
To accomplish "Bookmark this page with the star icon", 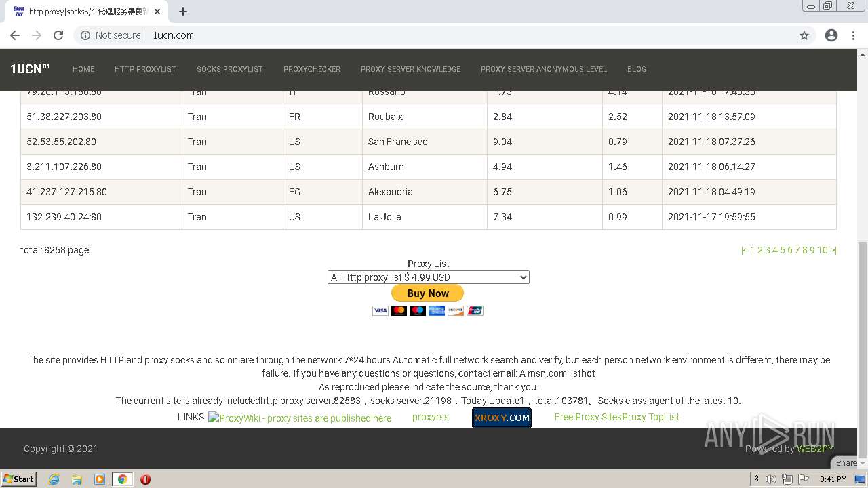I will (x=804, y=35).
